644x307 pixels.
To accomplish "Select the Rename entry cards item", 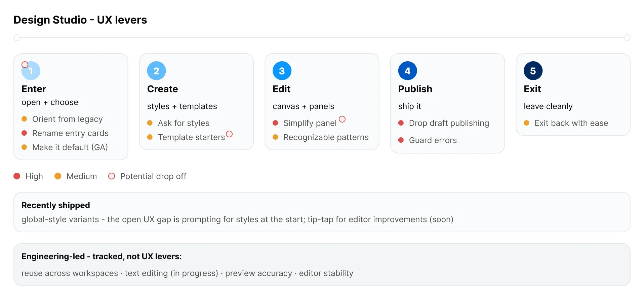I will tap(65, 133).
